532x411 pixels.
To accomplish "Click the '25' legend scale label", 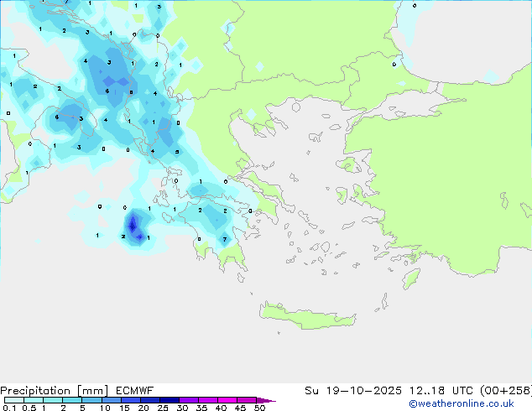I will click(163, 408).
